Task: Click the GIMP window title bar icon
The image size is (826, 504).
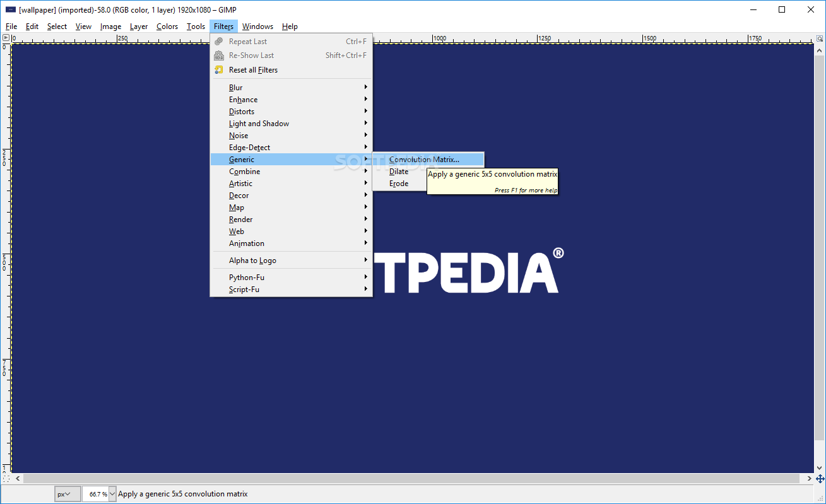Action: tap(11, 9)
